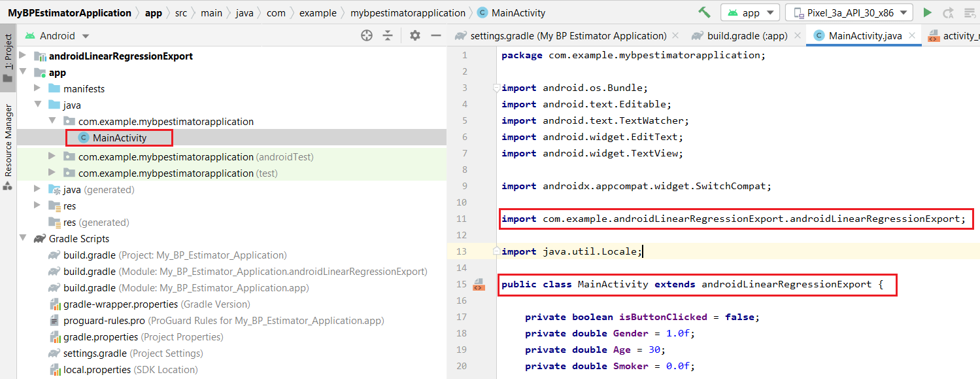Open the Resource Manager side panel

[x=8, y=140]
